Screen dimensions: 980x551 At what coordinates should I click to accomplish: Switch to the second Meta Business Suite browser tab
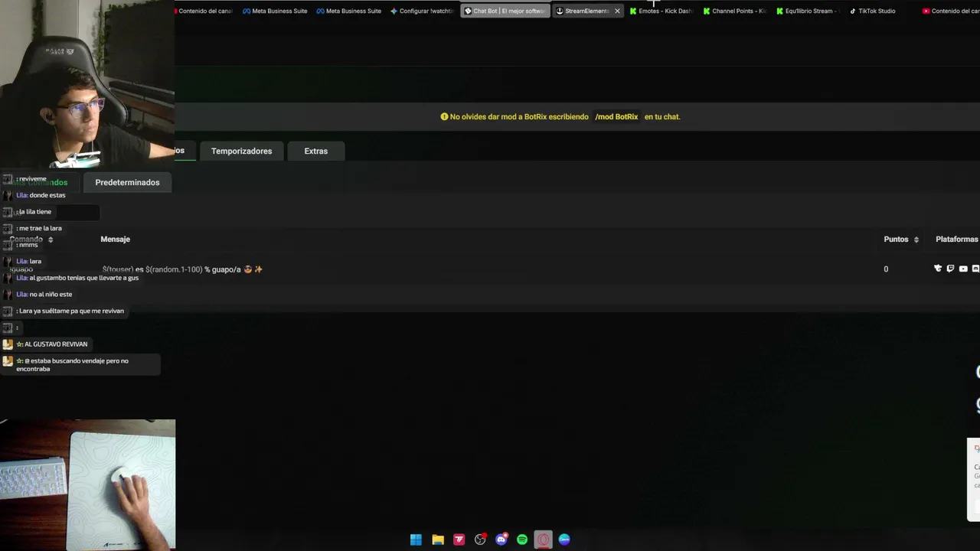tap(348, 11)
